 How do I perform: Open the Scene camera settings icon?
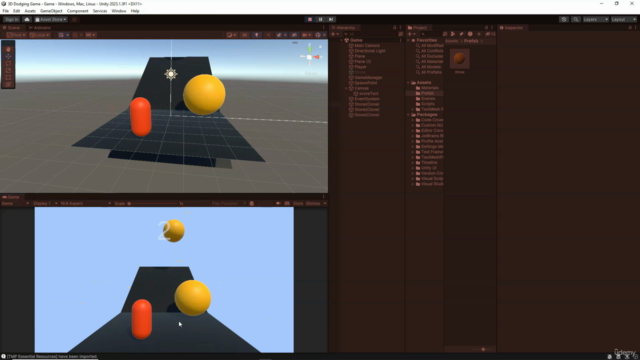[x=306, y=35]
